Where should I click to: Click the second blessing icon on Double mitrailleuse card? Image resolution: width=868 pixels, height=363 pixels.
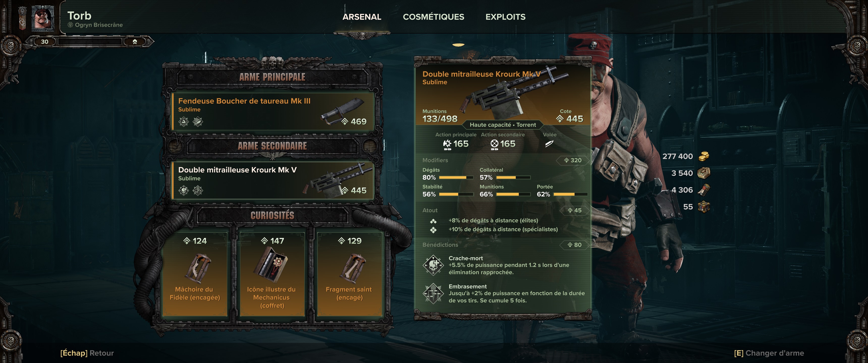(x=198, y=191)
